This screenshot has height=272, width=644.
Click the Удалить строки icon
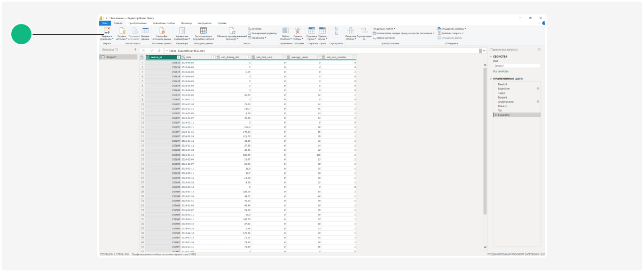323,30
